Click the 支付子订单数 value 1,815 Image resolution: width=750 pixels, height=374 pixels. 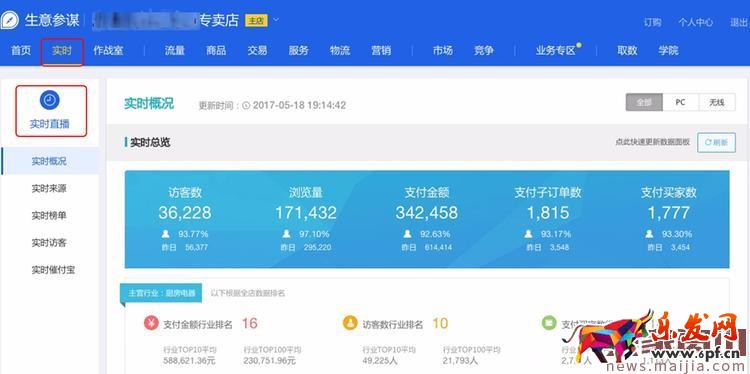548,213
